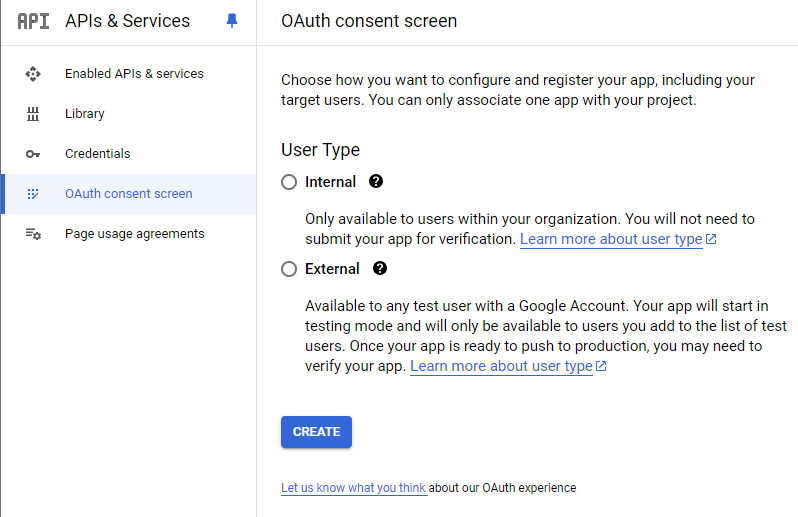Click the Let us know what you think link

click(x=353, y=488)
